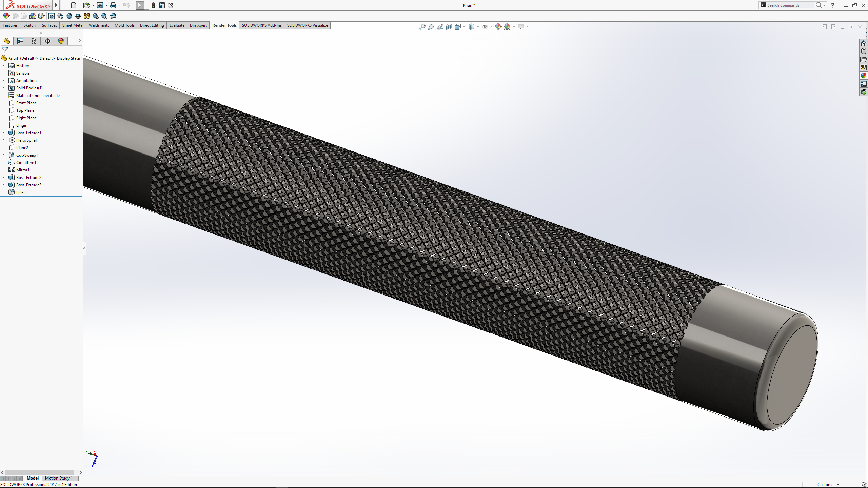The height and width of the screenshot is (488, 868).
Task: Toggle Hide/Show Items eye icon
Action: [485, 27]
